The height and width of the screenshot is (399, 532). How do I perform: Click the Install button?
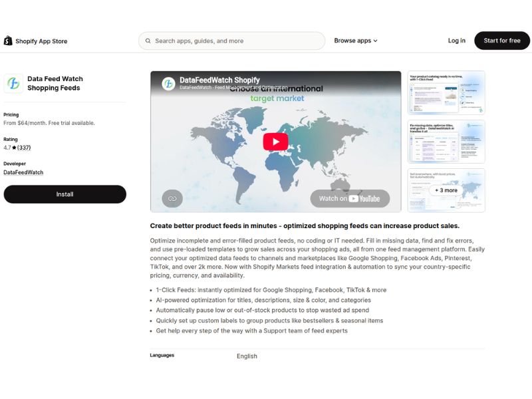[65, 194]
